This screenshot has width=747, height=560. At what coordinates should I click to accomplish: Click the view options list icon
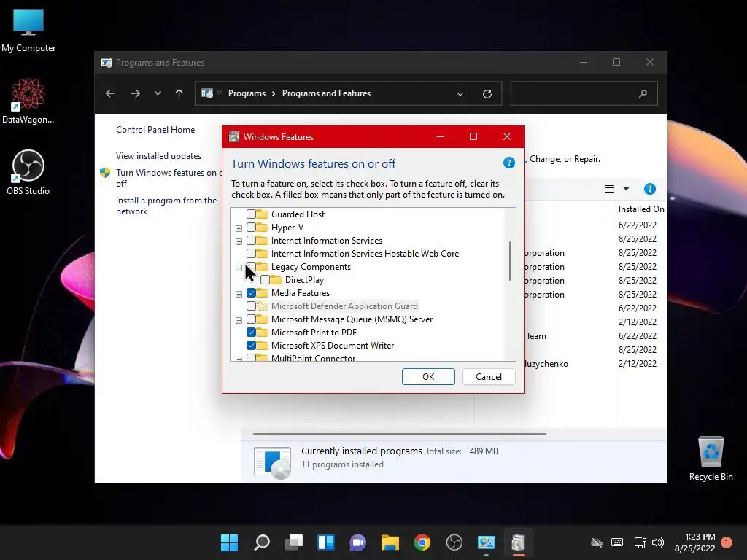tap(609, 189)
